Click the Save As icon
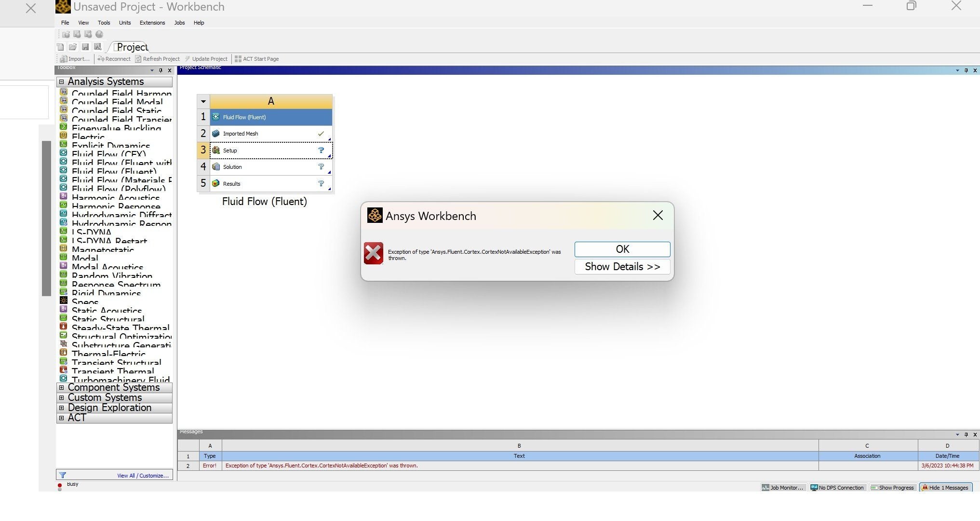The height and width of the screenshot is (521, 980). click(98, 47)
